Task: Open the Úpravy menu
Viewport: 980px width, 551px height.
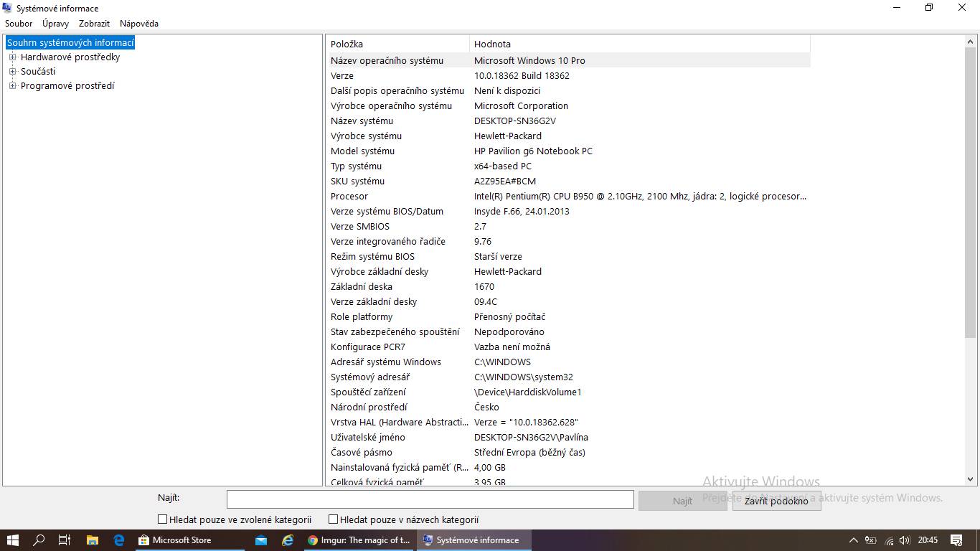Action: pyautogui.click(x=55, y=24)
